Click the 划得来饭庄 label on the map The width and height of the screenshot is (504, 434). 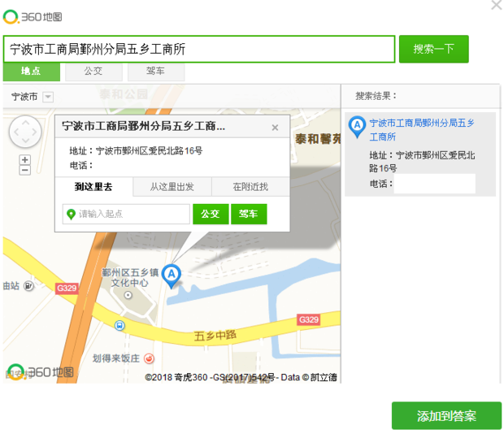(116, 358)
